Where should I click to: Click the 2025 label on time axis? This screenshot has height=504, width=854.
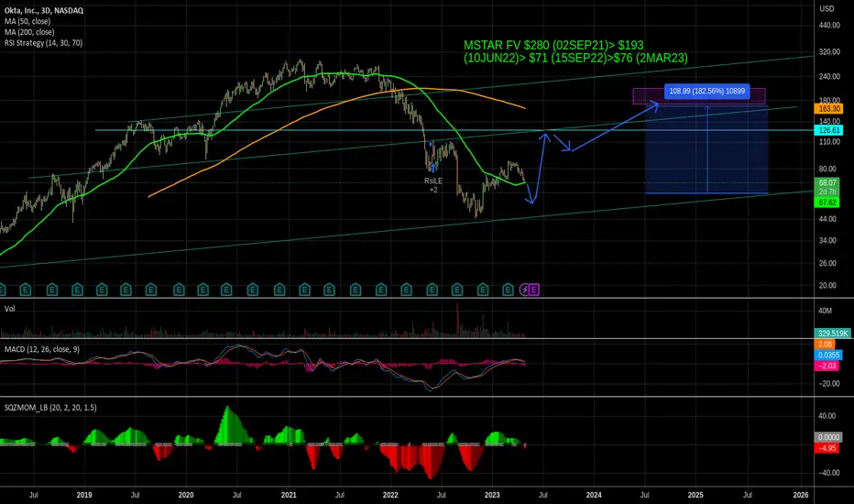[695, 495]
